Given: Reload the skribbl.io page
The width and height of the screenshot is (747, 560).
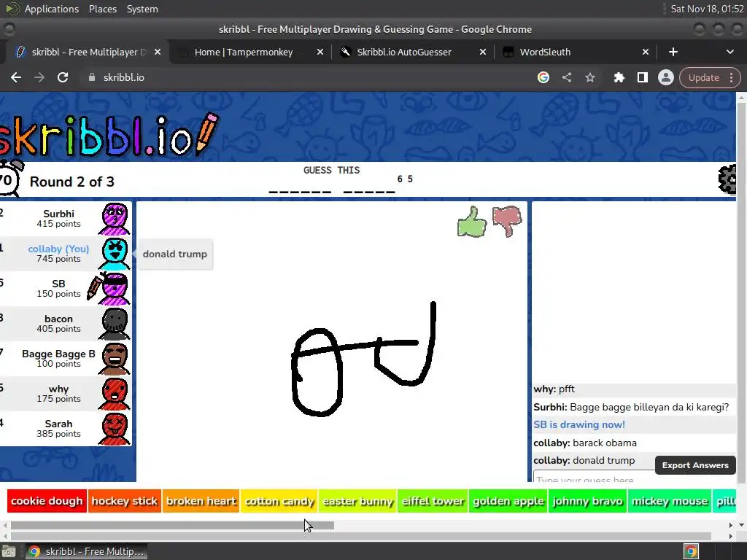Looking at the screenshot, I should click(63, 77).
